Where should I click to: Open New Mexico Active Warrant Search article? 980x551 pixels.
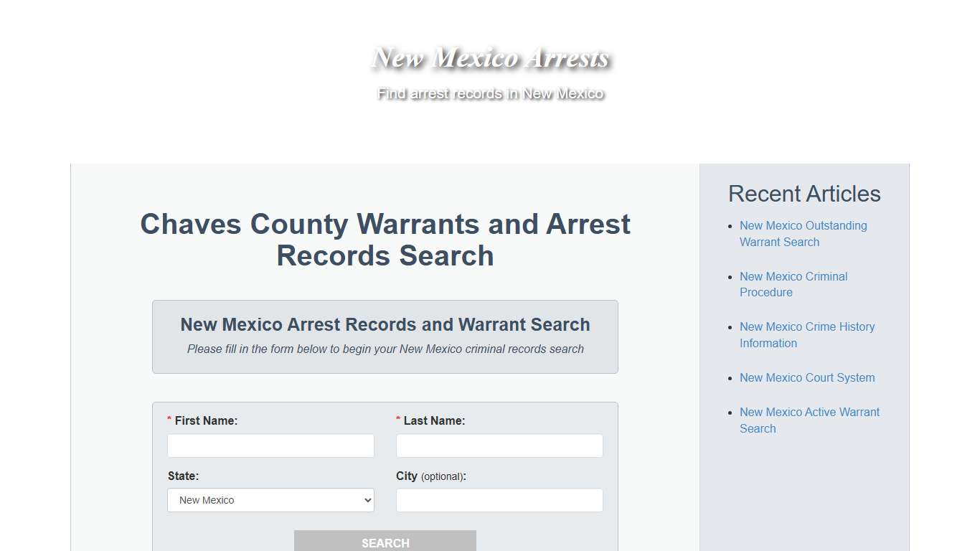tap(809, 420)
